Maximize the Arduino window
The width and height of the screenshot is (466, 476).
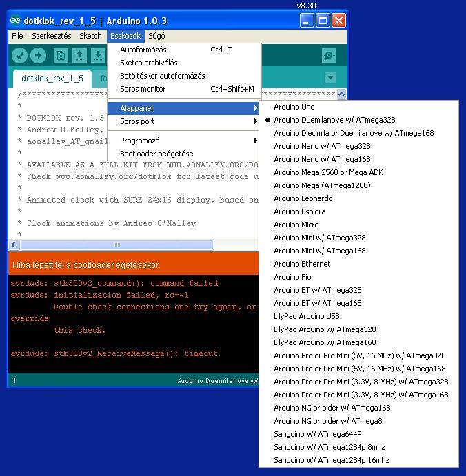coord(323,21)
